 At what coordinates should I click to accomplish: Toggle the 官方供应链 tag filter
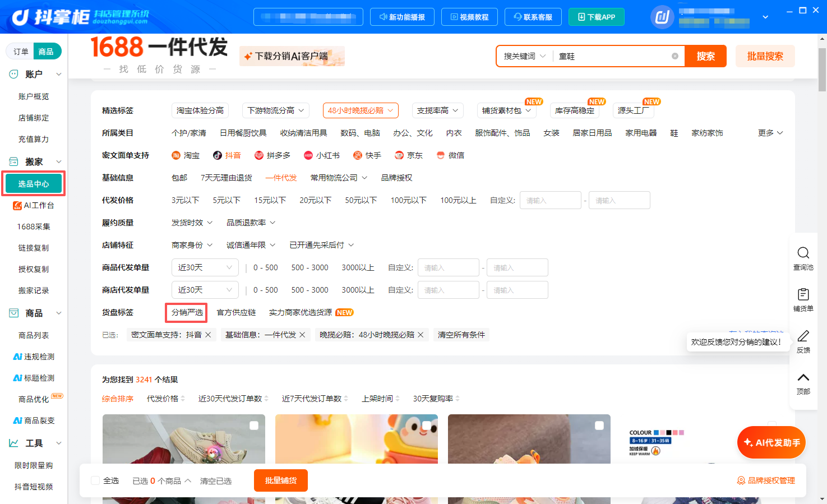[x=236, y=312]
